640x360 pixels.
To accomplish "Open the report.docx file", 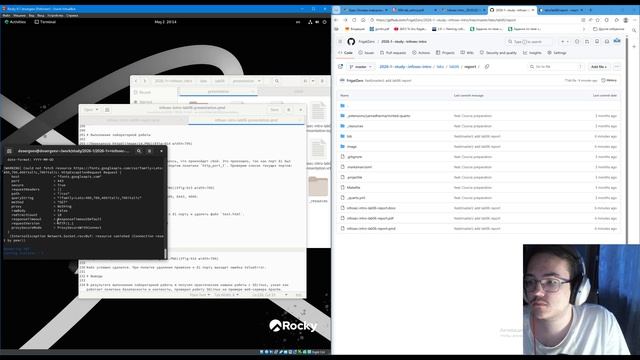I will 371,208.
